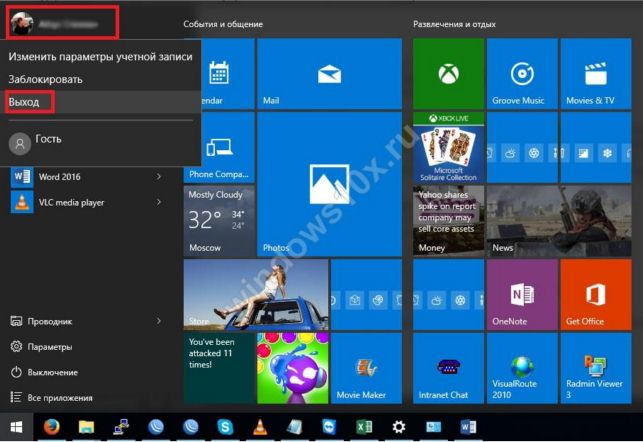Expand the Проводник submenu arrow
The height and width of the screenshot is (442, 643).
pyautogui.click(x=159, y=321)
